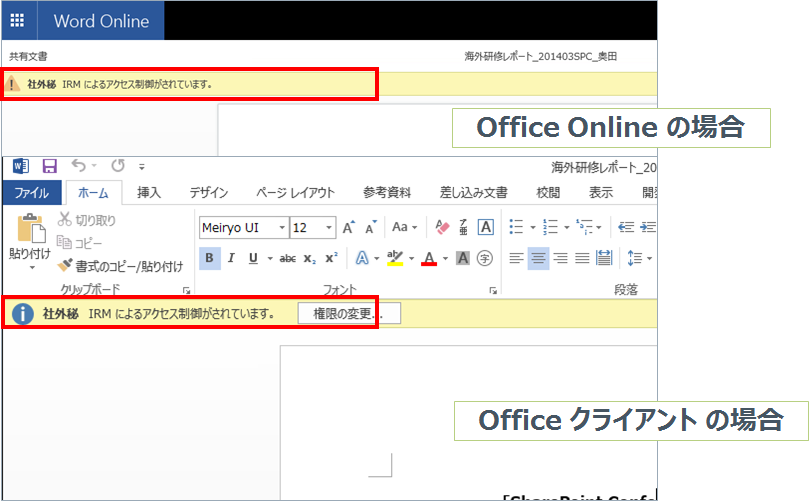Switch to the 校閲 tab

548,193
